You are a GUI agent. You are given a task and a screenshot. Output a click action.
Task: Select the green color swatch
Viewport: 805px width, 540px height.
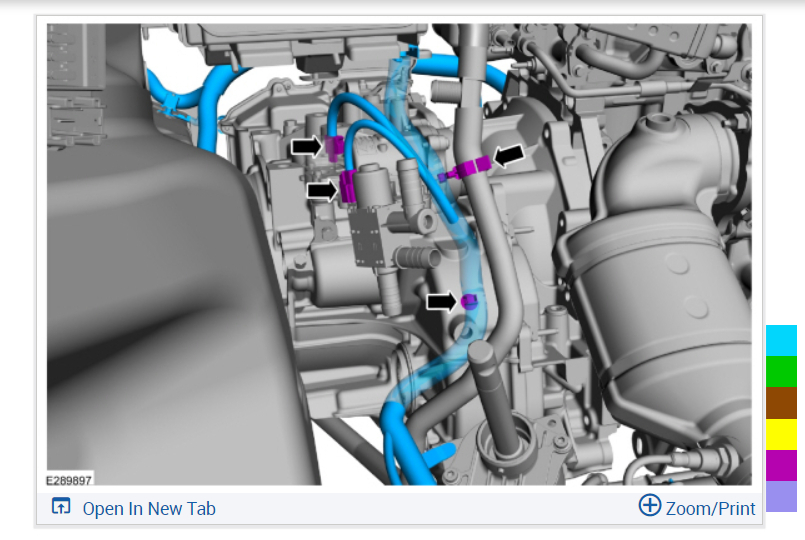click(x=781, y=372)
